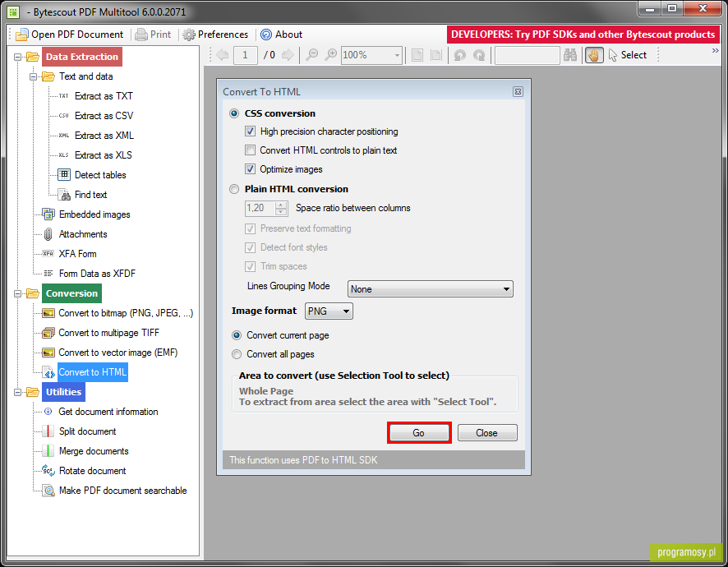This screenshot has height=567, width=728.
Task: Check Convert HTML controls to plain text
Action: (251, 150)
